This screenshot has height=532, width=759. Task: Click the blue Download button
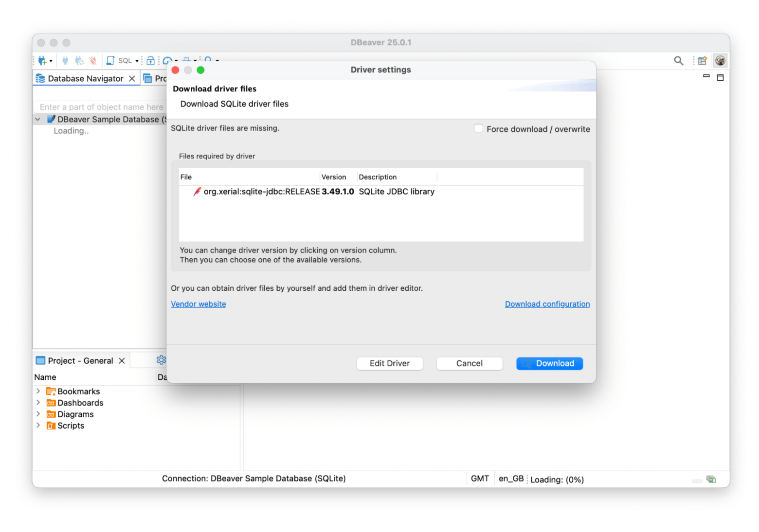[x=549, y=363]
